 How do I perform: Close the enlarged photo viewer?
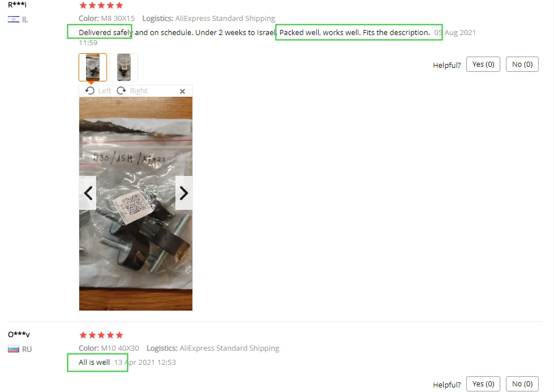tap(182, 91)
